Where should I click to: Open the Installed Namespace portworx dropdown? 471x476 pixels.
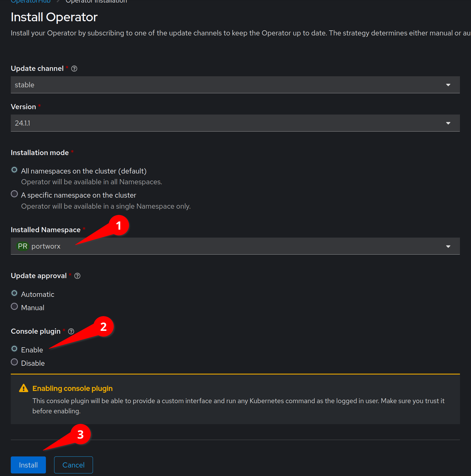click(235, 246)
